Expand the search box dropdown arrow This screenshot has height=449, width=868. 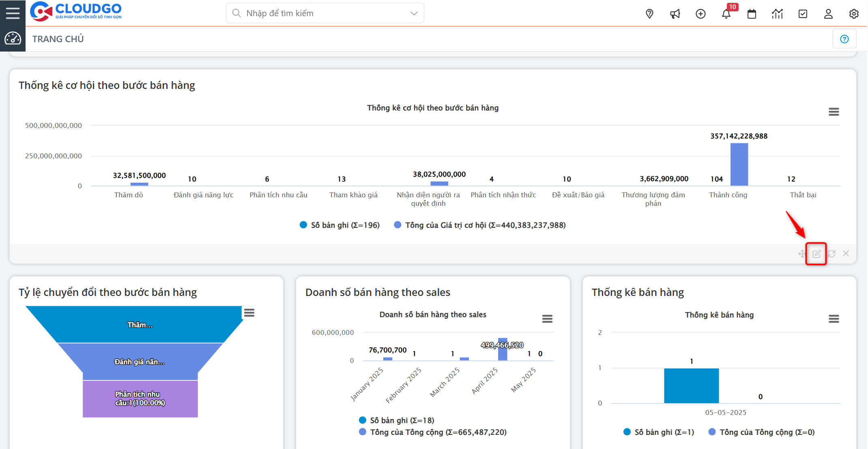tap(414, 13)
